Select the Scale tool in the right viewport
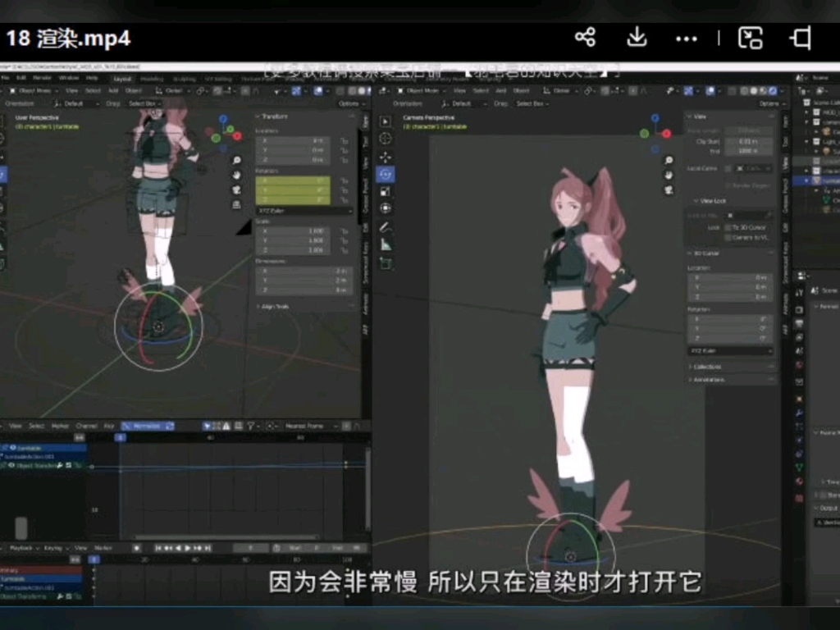This screenshot has height=630, width=840. pos(386,191)
